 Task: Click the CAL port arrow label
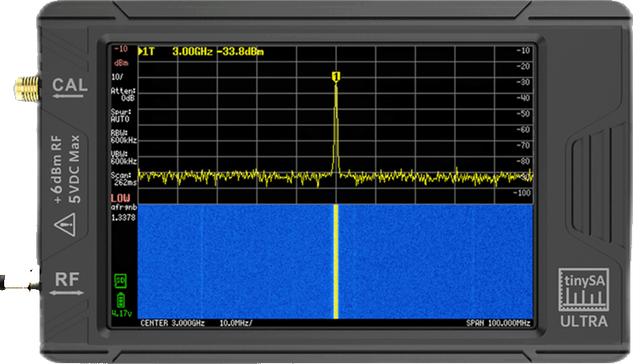tap(70, 88)
